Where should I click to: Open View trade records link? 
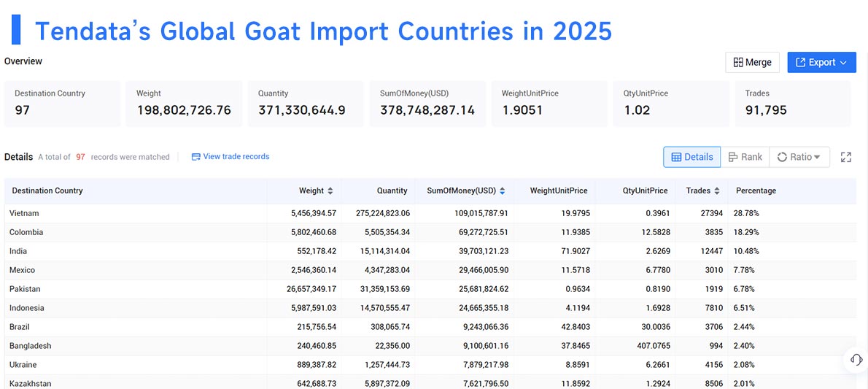point(230,157)
